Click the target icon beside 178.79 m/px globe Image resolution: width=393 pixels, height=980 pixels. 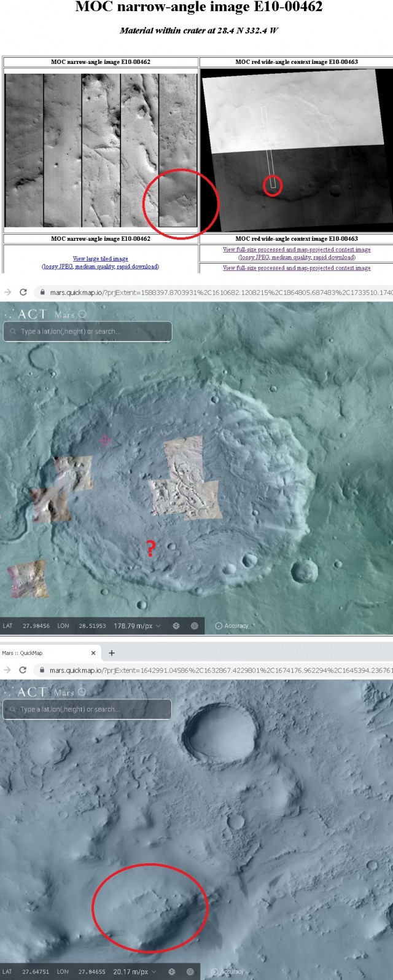(195, 626)
